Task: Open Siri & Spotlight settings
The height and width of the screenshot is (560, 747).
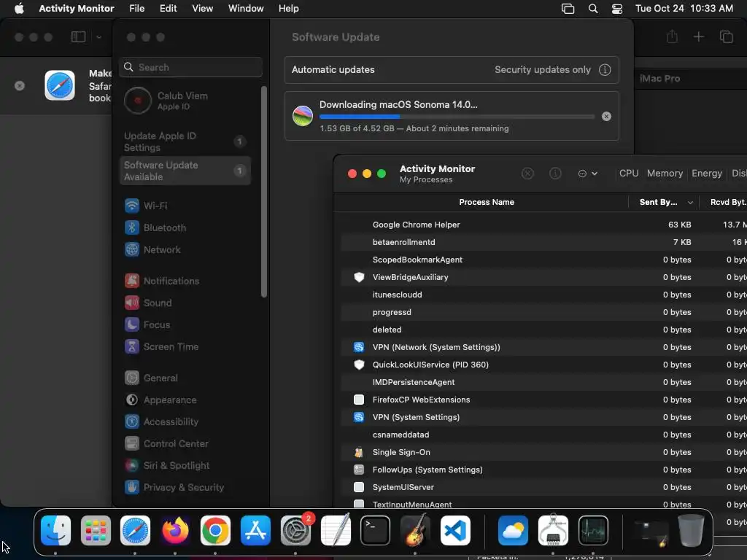Action: click(x=185, y=465)
